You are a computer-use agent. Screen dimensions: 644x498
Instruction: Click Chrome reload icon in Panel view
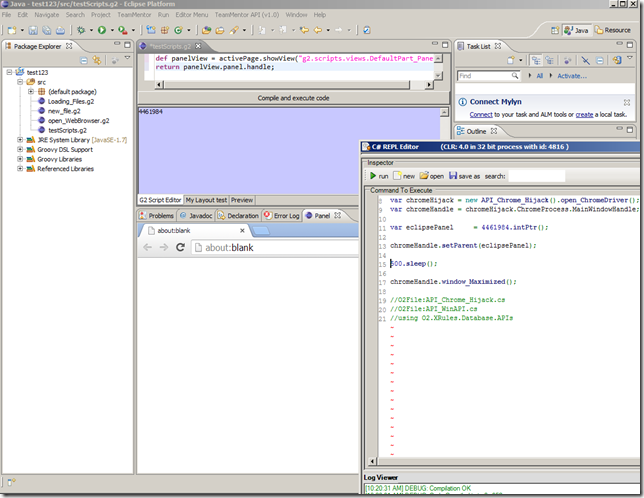click(x=180, y=247)
